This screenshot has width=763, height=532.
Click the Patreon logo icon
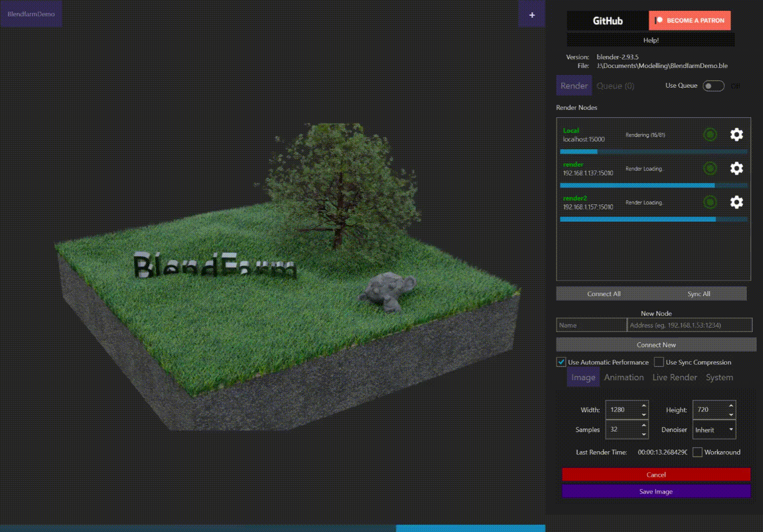(x=659, y=20)
